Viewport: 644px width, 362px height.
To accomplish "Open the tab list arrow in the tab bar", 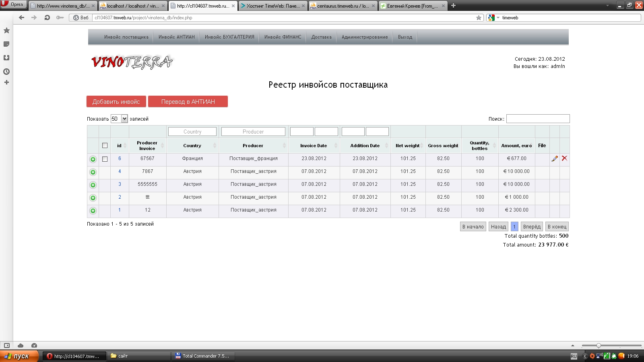I will (x=607, y=6).
